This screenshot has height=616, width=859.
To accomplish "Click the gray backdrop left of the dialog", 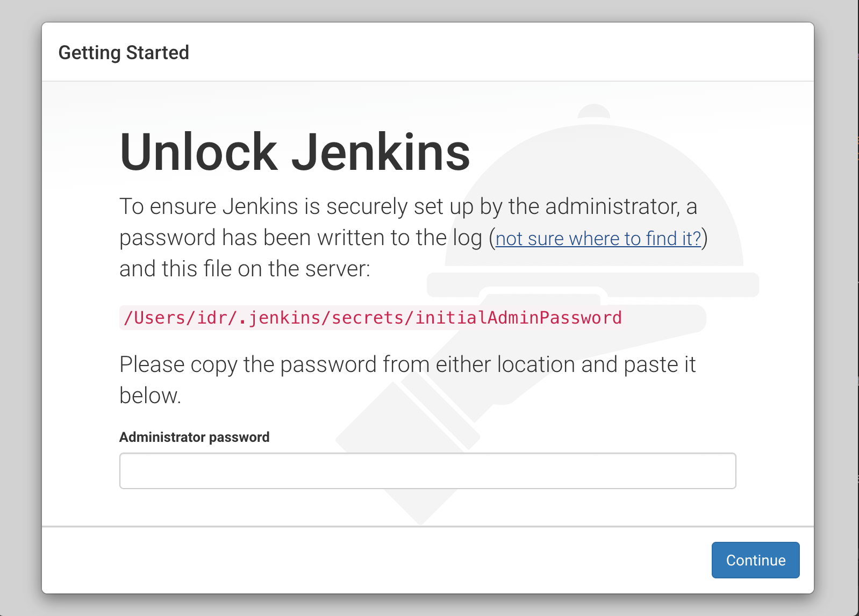I will click(x=20, y=307).
